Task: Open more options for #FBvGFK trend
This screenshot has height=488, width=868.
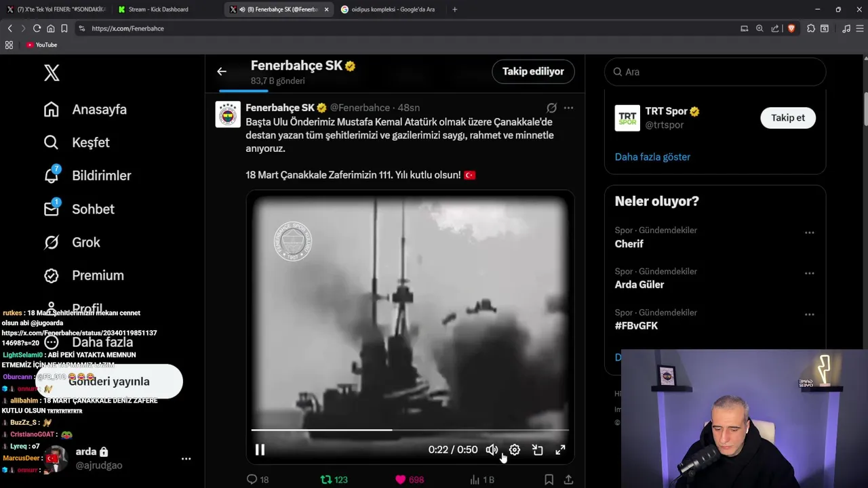Action: (x=809, y=315)
